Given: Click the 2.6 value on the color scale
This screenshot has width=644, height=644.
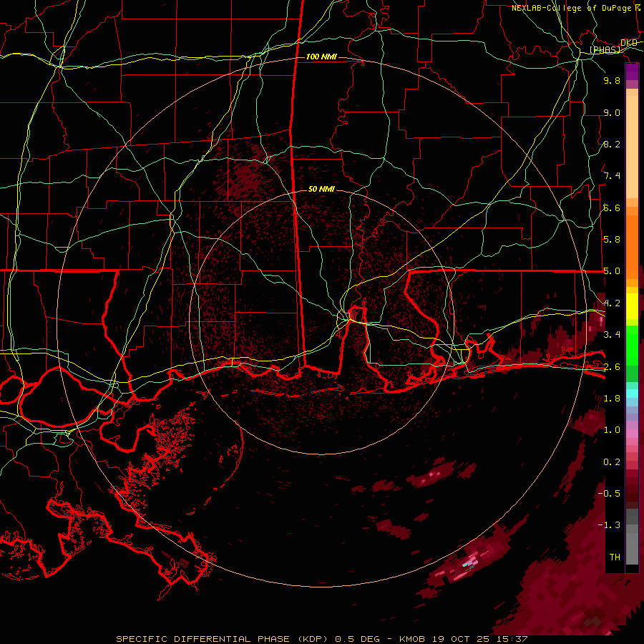Looking at the screenshot, I should pos(612,367).
